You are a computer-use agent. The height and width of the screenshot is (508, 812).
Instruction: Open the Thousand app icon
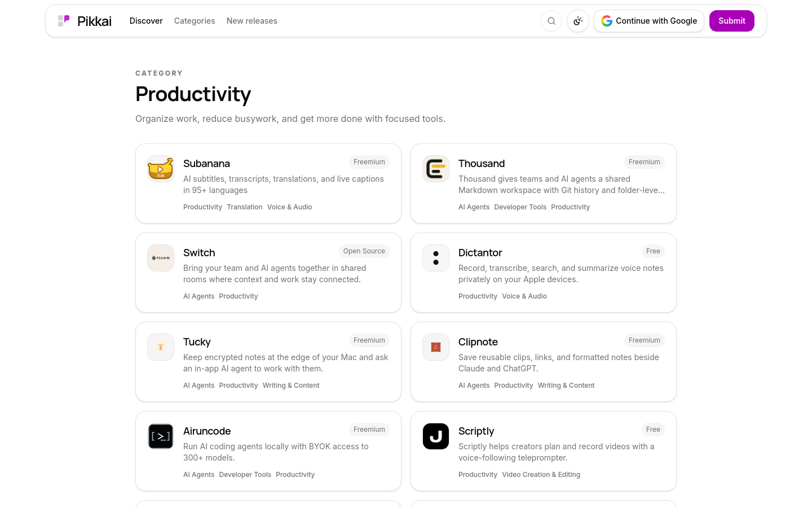point(436,169)
